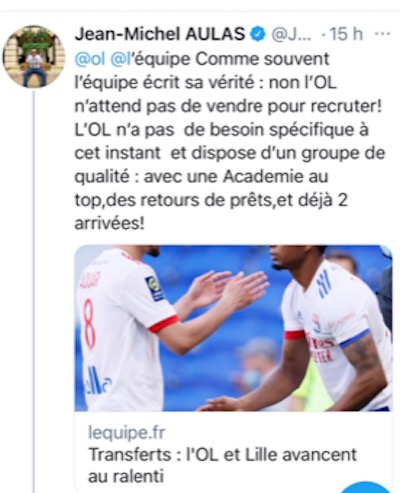This screenshot has width=400, height=493.
Task: Open the OL players card image
Action: pyautogui.click(x=233, y=328)
